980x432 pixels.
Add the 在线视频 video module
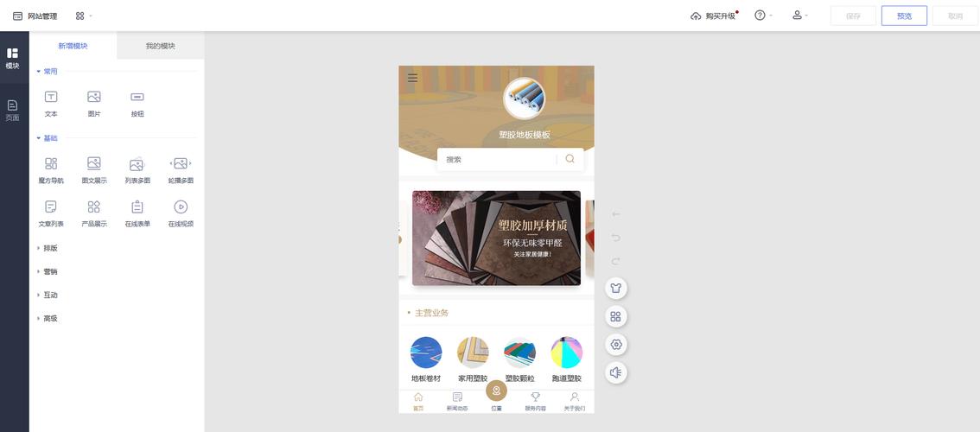[x=181, y=213]
